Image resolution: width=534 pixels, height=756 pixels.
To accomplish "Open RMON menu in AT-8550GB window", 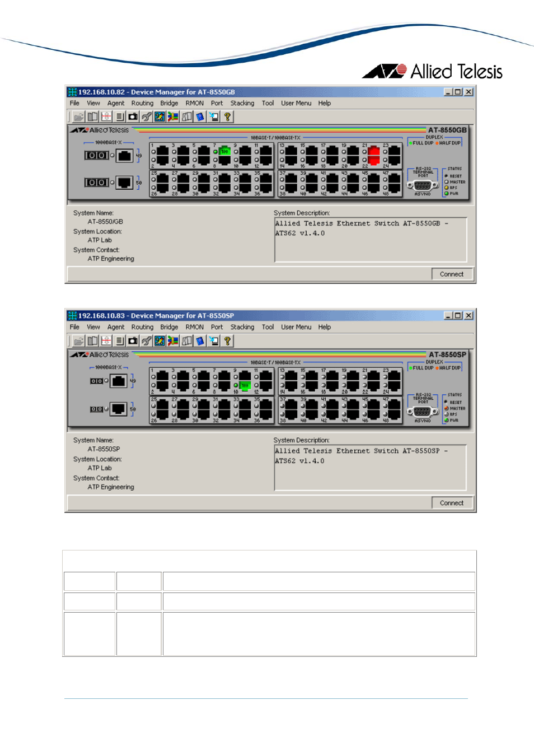I will (195, 103).
